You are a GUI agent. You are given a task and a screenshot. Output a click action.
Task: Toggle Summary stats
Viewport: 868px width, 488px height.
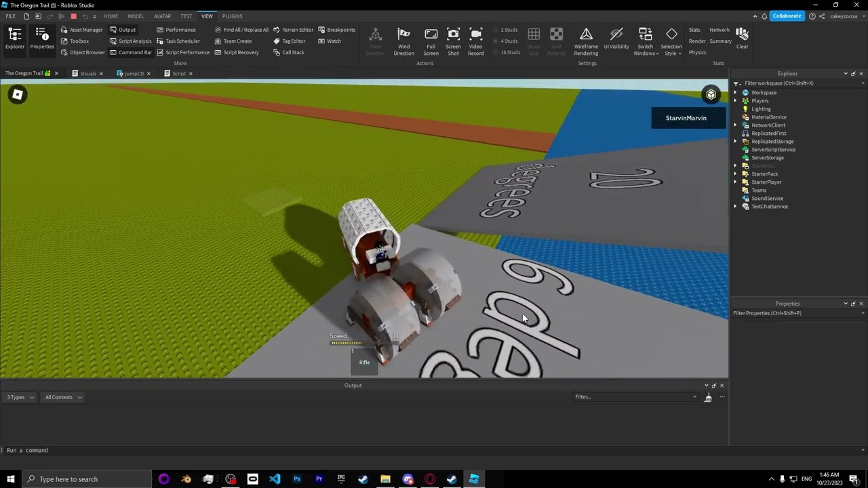[720, 41]
